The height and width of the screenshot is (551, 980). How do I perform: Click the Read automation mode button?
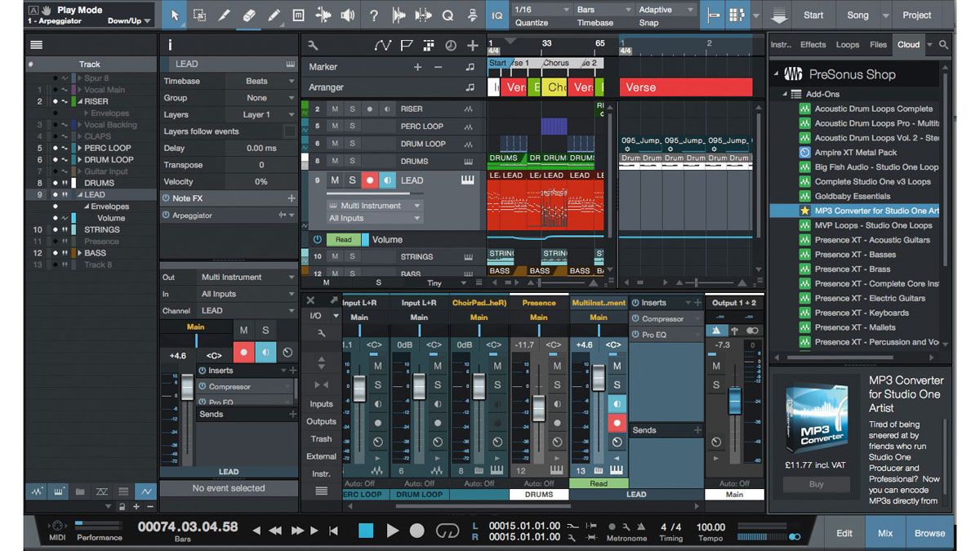(344, 240)
